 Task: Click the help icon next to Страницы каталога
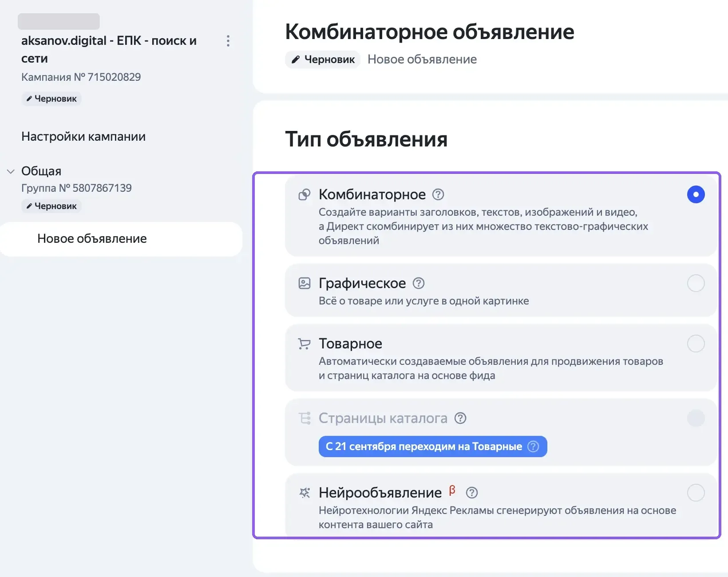point(460,418)
